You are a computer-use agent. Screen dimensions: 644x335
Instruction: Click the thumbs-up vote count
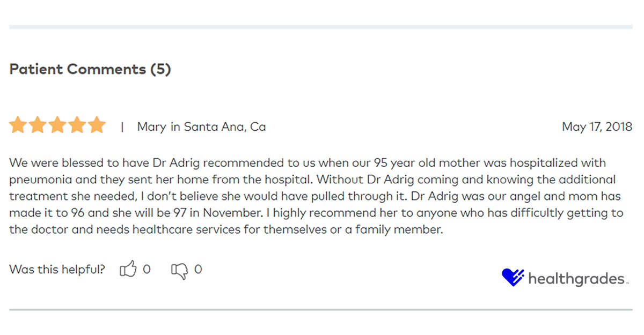147,269
